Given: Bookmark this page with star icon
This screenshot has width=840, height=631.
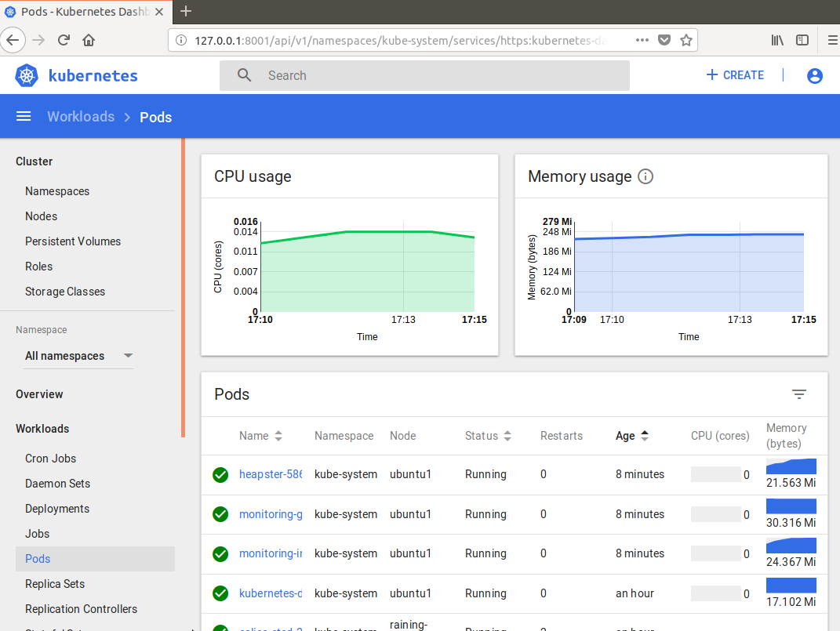Looking at the screenshot, I should point(686,40).
